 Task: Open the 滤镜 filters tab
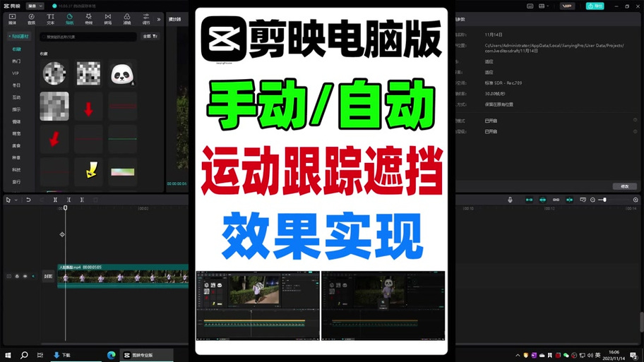(127, 19)
